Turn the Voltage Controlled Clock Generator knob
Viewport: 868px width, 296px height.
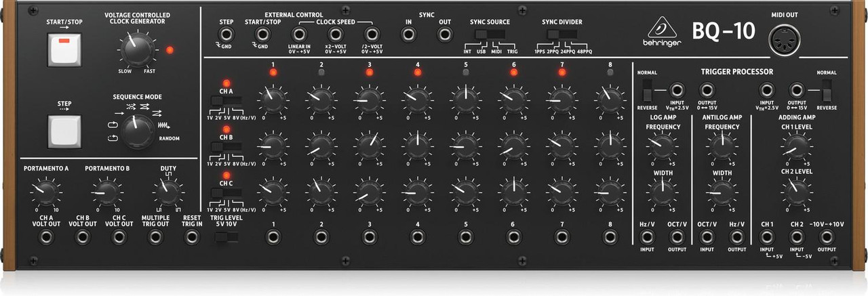coord(136,49)
